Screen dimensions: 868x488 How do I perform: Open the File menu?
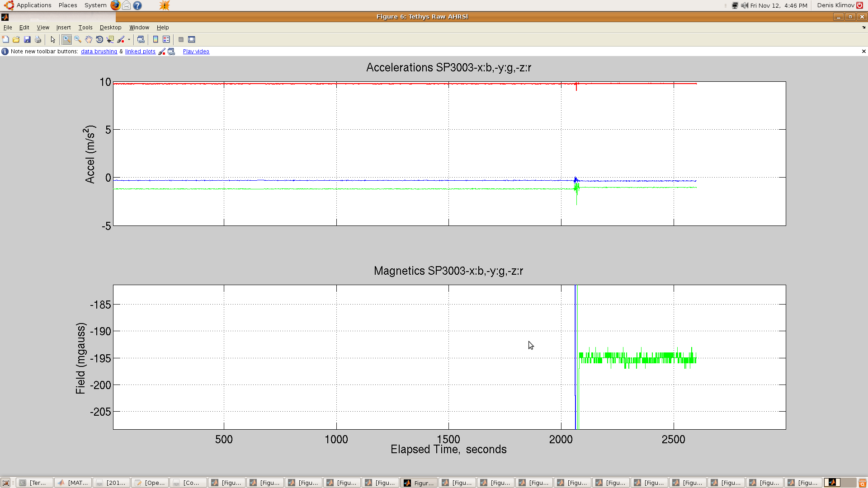pos(8,28)
